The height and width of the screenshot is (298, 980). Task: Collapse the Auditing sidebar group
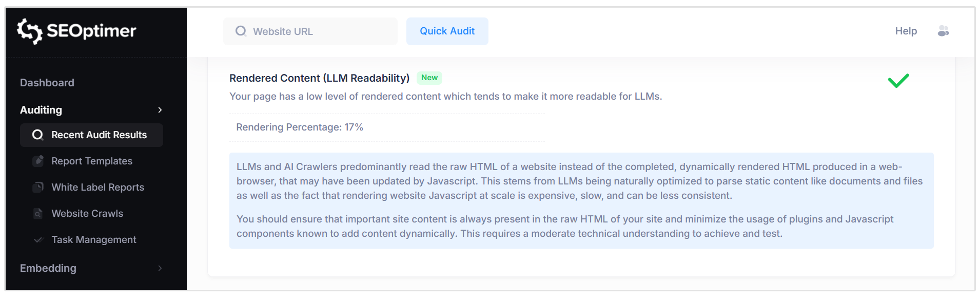point(160,110)
